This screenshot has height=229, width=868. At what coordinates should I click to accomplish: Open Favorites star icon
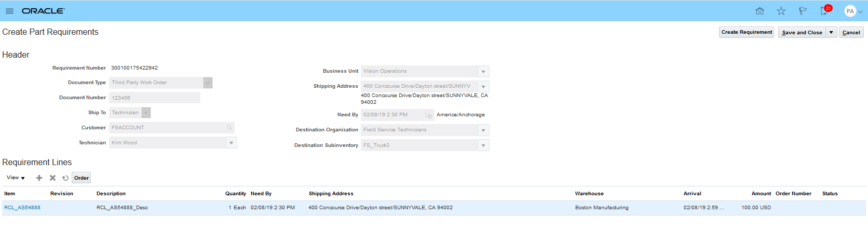[781, 11]
